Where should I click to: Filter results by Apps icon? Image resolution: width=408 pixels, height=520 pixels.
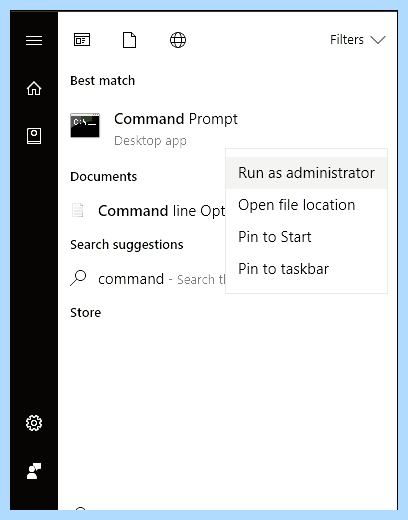(82, 40)
